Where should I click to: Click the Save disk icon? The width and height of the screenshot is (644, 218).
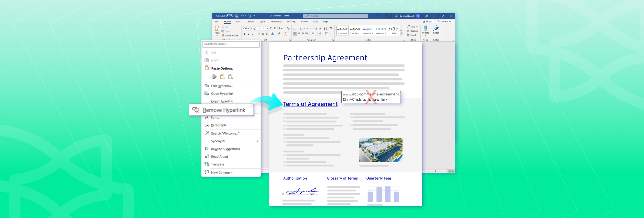click(237, 16)
